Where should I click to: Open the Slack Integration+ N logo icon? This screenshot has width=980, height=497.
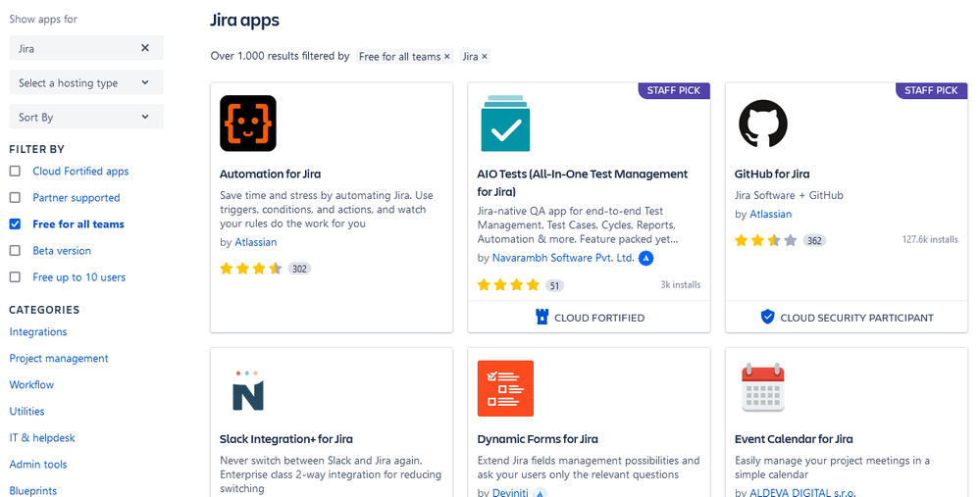[x=248, y=390]
